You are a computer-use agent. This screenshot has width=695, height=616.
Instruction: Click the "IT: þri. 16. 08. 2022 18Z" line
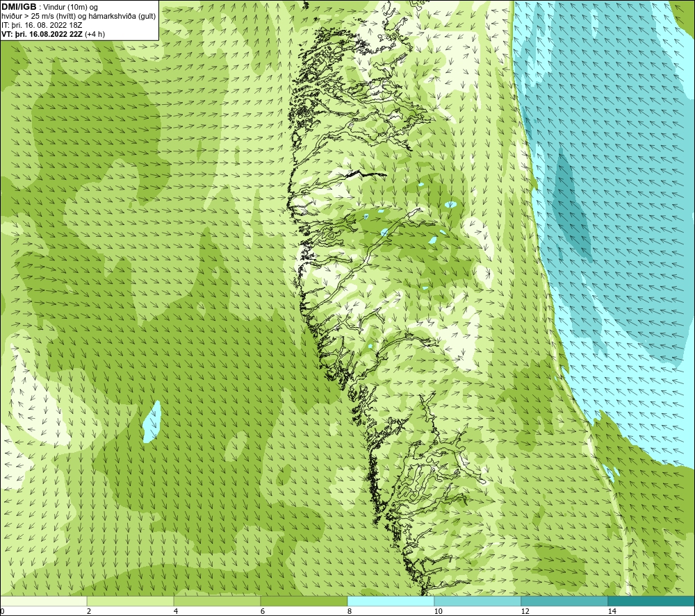pyautogui.click(x=42, y=25)
